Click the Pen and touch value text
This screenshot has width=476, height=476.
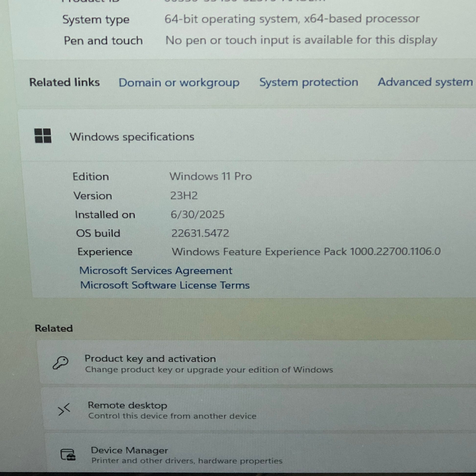point(301,40)
